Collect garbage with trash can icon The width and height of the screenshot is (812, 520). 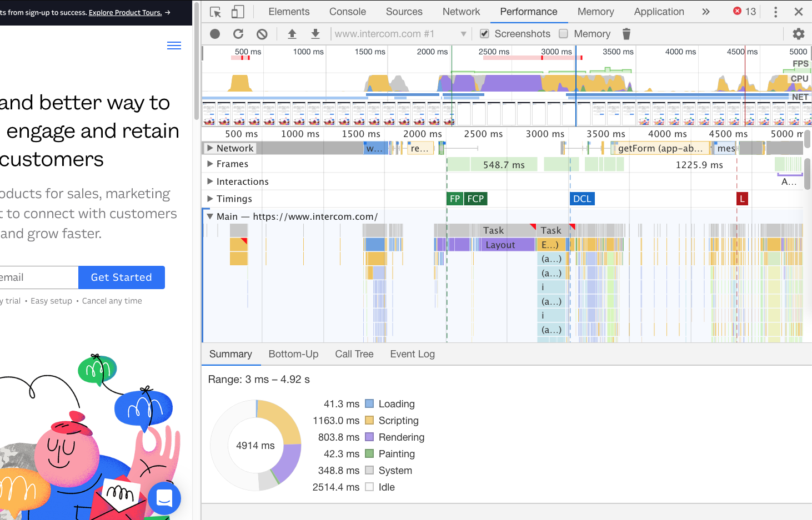[626, 34]
